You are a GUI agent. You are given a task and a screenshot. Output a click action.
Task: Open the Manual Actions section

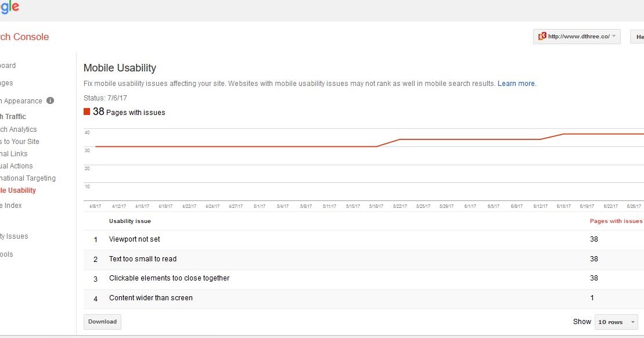(16, 166)
